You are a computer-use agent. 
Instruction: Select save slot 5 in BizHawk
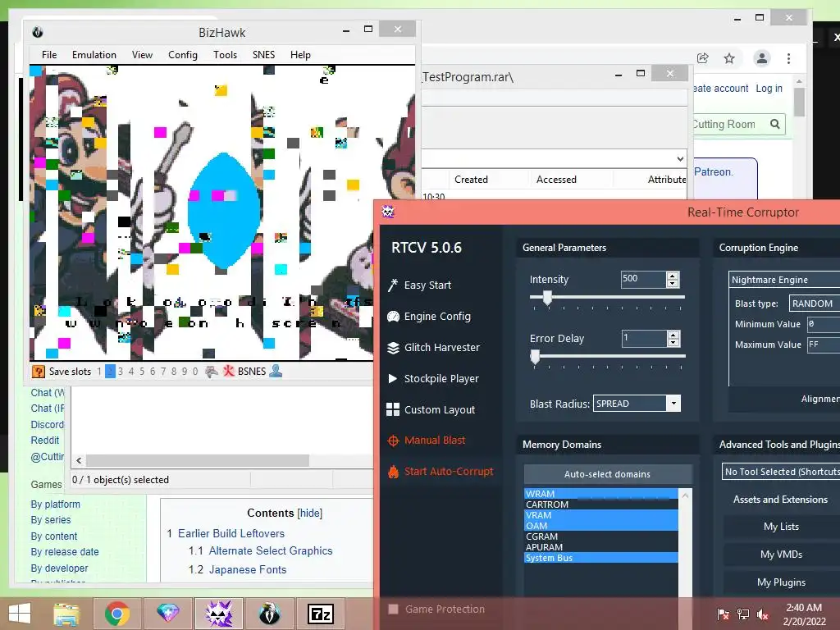click(142, 372)
